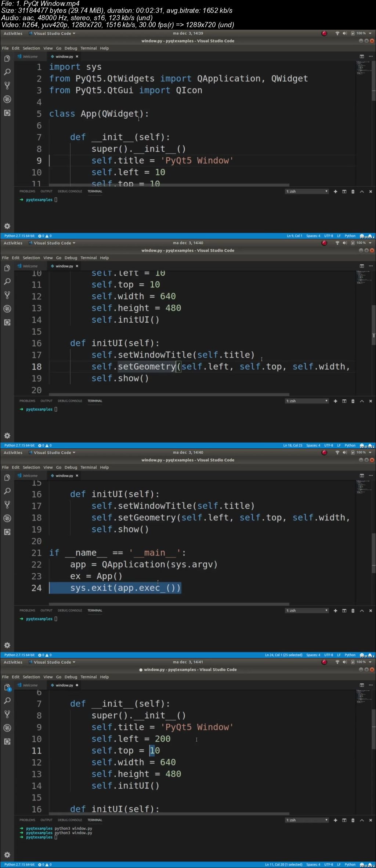Open badged Explorer icon in the 14:41 frame
The image size is (376, 868).
click(x=7, y=687)
